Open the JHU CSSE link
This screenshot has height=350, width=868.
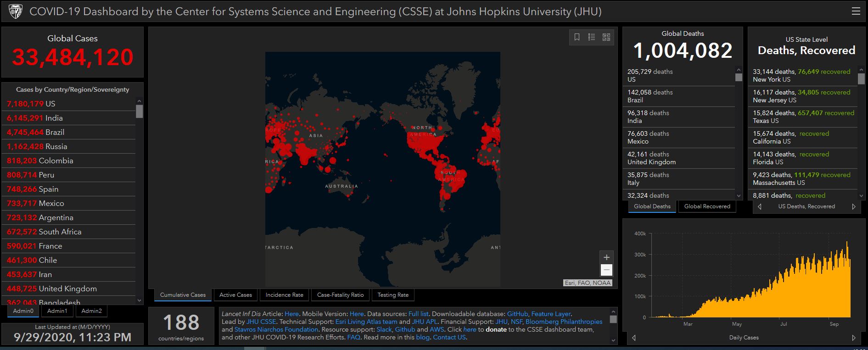click(261, 322)
